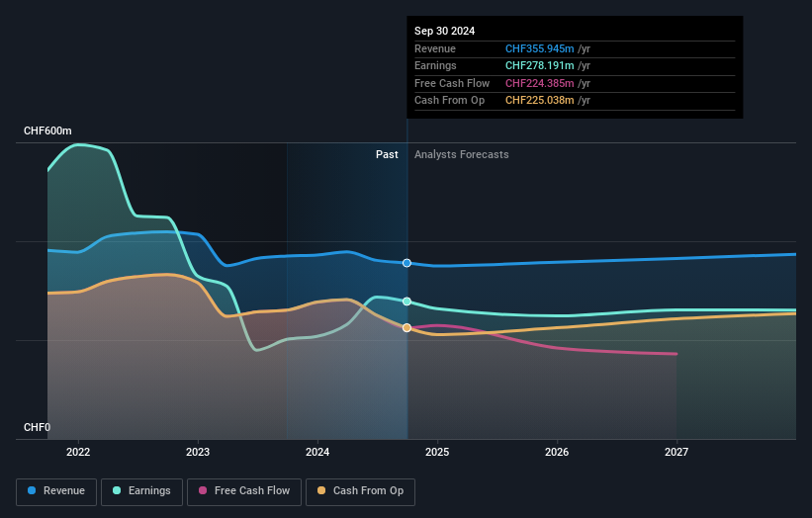Click the CHF0 y-axis label

pos(38,427)
